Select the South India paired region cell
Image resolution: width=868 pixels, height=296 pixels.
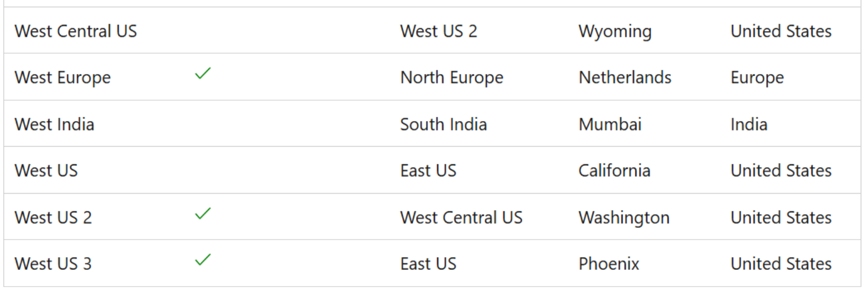(x=443, y=124)
